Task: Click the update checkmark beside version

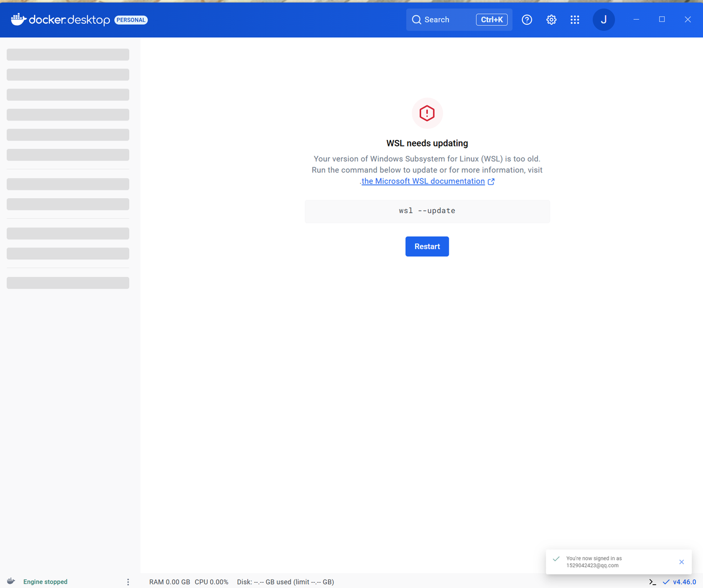Action: [x=666, y=582]
